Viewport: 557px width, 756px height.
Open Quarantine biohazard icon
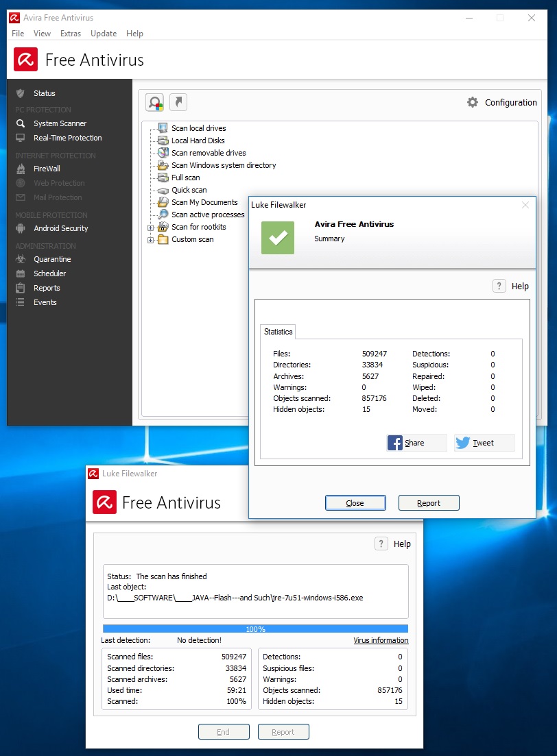[x=21, y=259]
